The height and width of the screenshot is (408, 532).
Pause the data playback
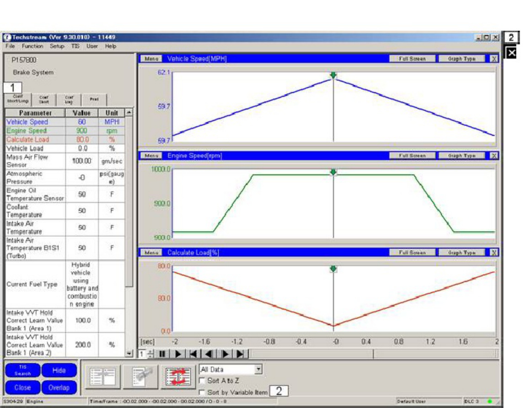click(x=162, y=354)
